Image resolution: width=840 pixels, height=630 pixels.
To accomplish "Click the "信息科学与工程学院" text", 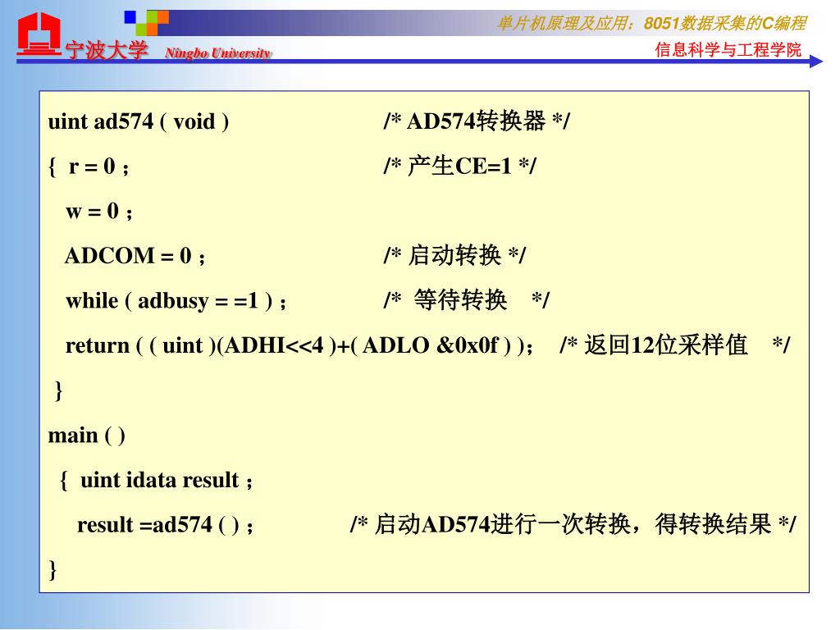I will (x=728, y=50).
